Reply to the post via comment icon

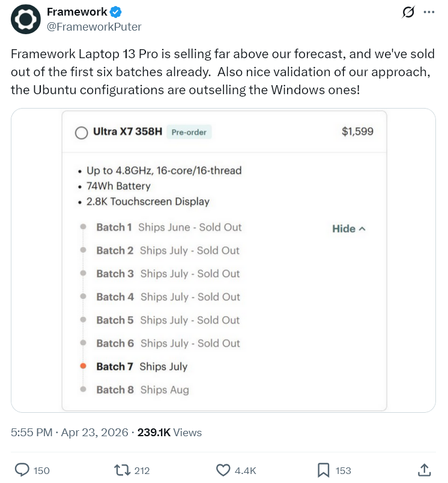pyautogui.click(x=22, y=470)
